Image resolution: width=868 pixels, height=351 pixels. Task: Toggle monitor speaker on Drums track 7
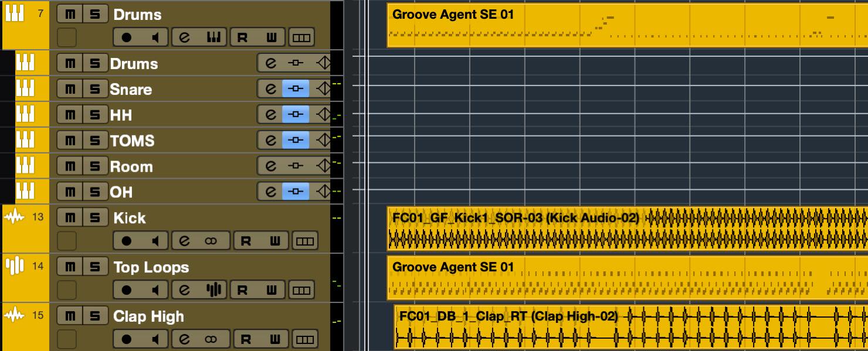tap(155, 38)
